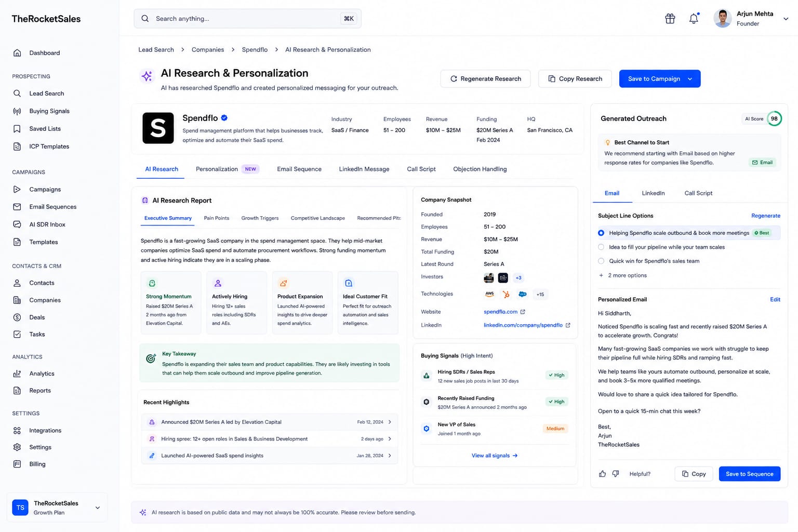Click the Saved Lists bookmark icon
798x532 pixels.
[x=17, y=129]
